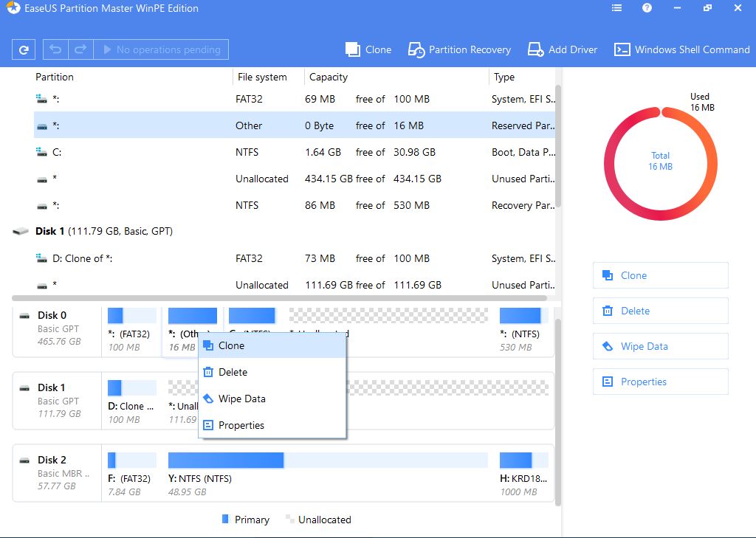The image size is (756, 538).
Task: Select Wipe Data in the context menu
Action: tap(241, 399)
